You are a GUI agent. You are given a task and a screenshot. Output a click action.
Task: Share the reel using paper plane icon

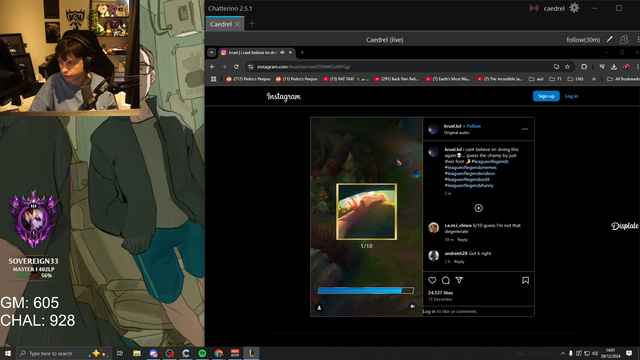pos(459,280)
